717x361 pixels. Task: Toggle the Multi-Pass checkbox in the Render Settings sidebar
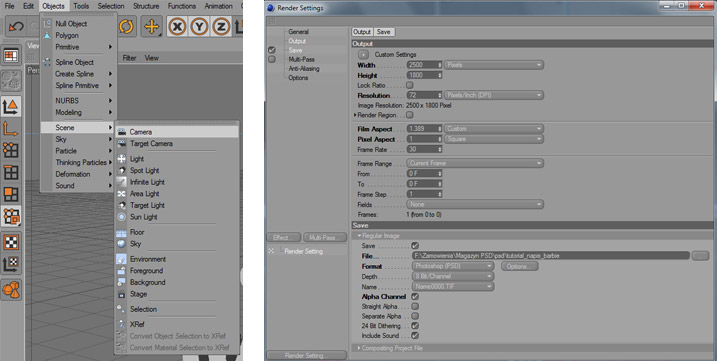[272, 59]
